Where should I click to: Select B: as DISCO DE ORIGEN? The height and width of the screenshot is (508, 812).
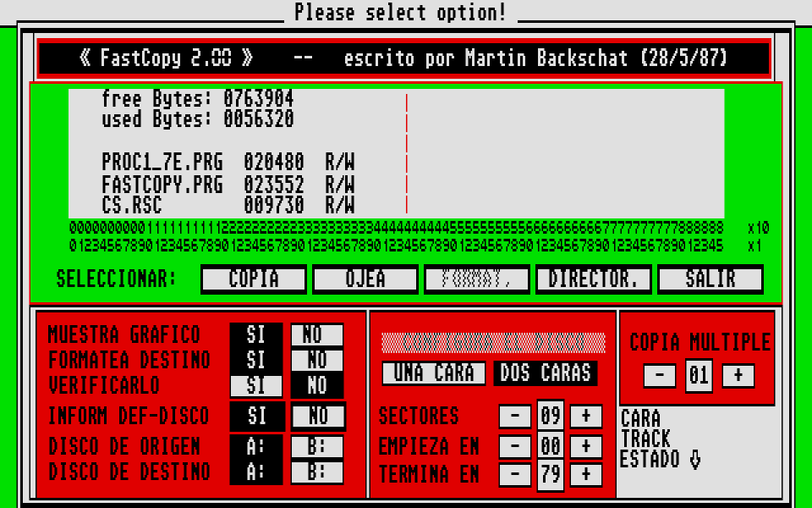317,446
